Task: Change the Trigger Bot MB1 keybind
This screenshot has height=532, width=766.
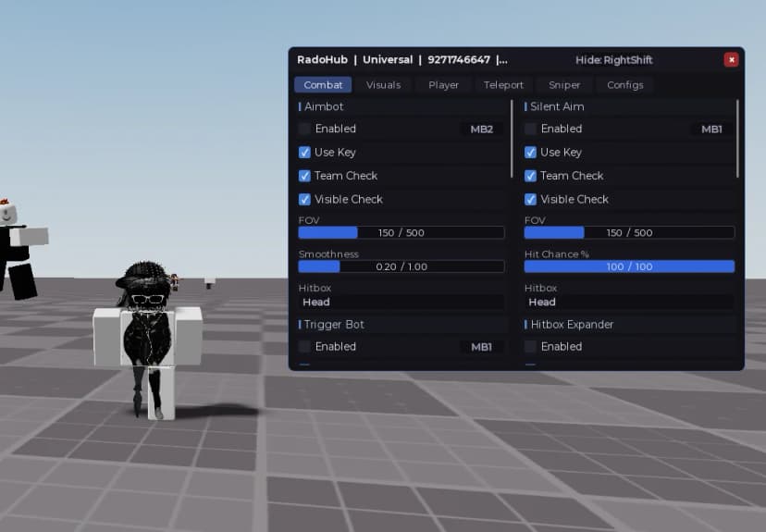Action: (482, 347)
